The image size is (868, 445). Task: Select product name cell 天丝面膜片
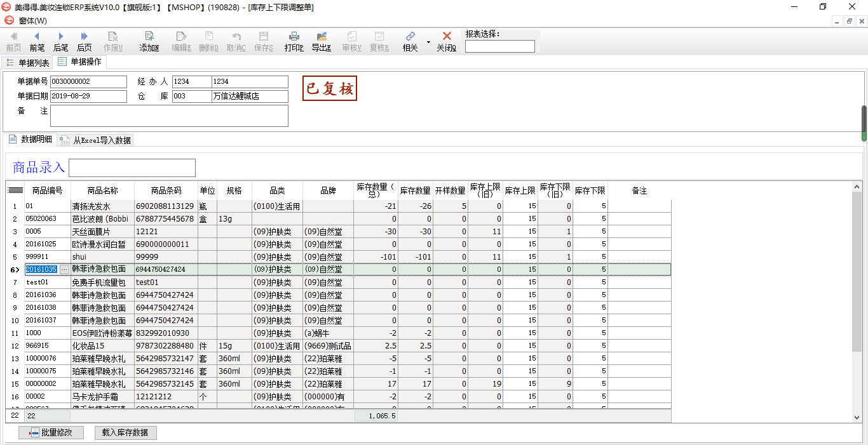coord(102,232)
